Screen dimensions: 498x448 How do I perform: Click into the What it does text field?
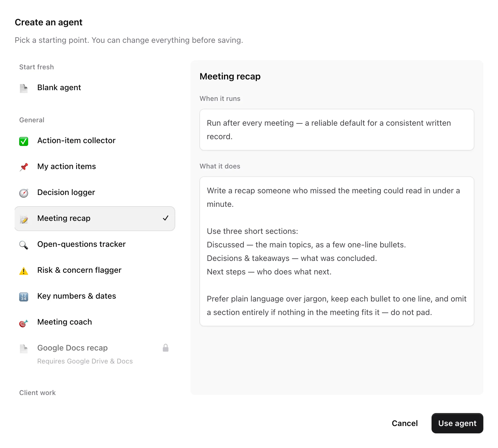tap(337, 251)
